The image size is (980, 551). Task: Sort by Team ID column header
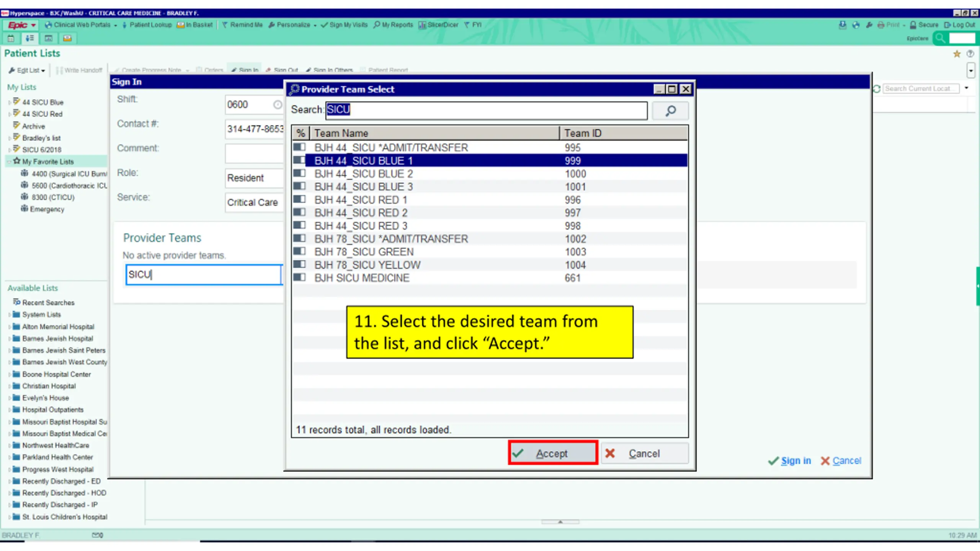(623, 133)
